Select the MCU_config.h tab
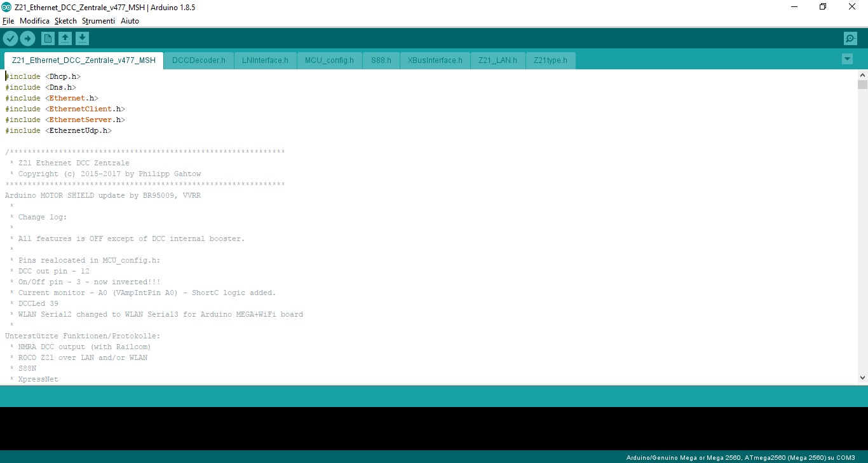This screenshot has height=463, width=868. pyautogui.click(x=329, y=60)
